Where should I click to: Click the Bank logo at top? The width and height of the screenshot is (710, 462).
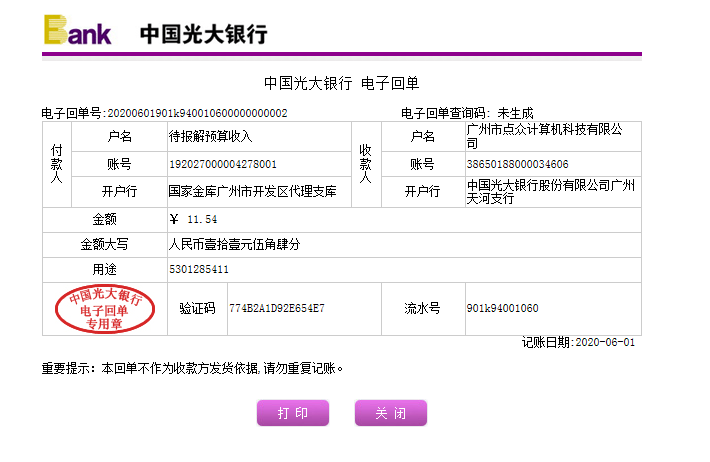pyautogui.click(x=77, y=30)
